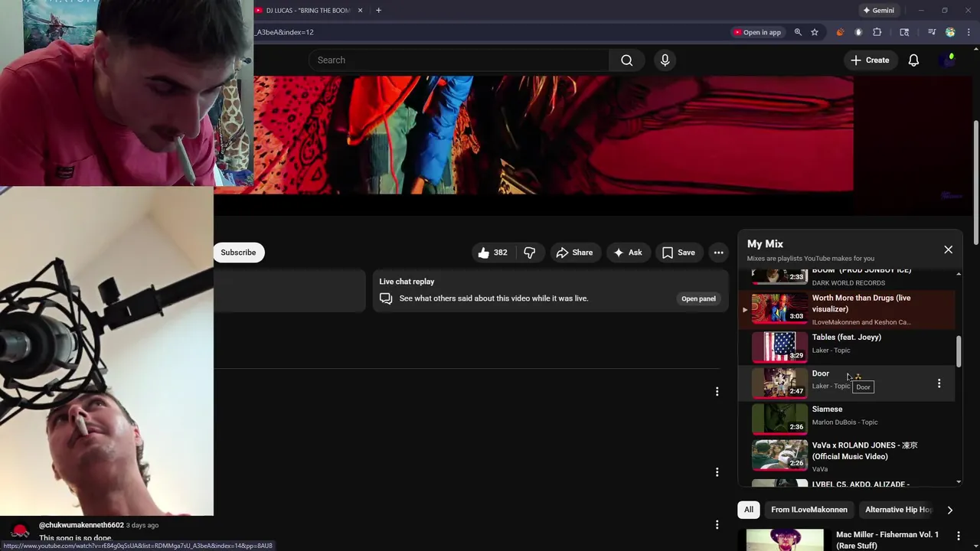The image size is (980, 551).
Task: Select From ILoveMakonnen filter chip
Action: [x=809, y=510]
